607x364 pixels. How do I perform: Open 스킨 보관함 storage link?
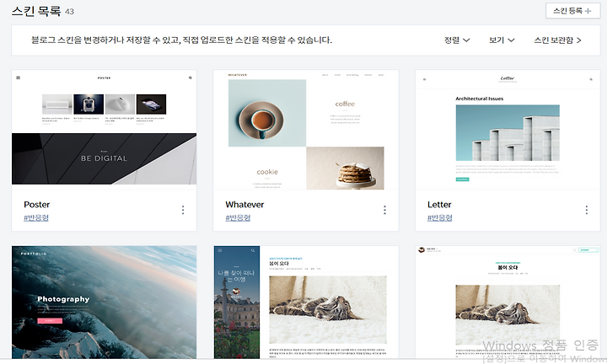point(558,40)
